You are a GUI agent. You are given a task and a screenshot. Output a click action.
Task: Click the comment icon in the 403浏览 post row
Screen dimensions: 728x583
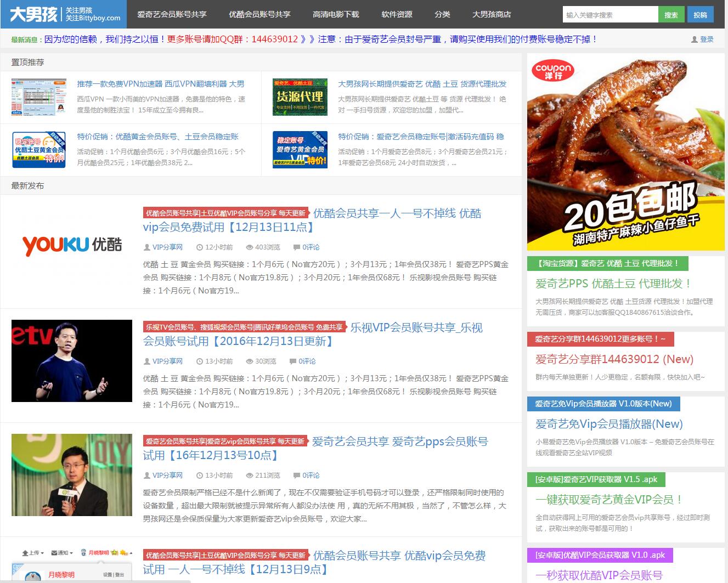coord(297,247)
